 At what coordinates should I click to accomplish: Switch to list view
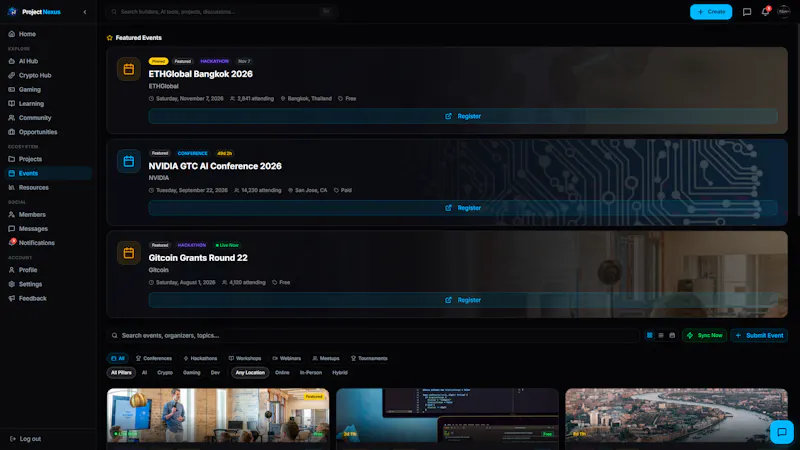coord(661,336)
